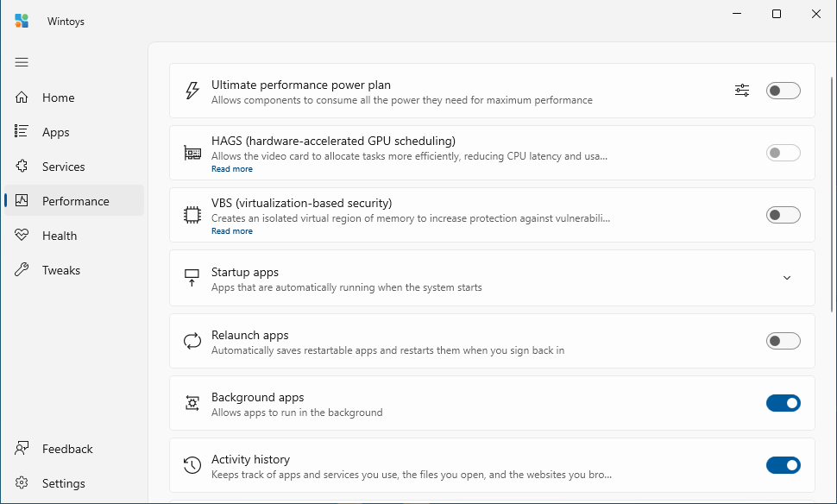Click the Wintoys app logo
The height and width of the screenshot is (504, 837).
click(22, 21)
